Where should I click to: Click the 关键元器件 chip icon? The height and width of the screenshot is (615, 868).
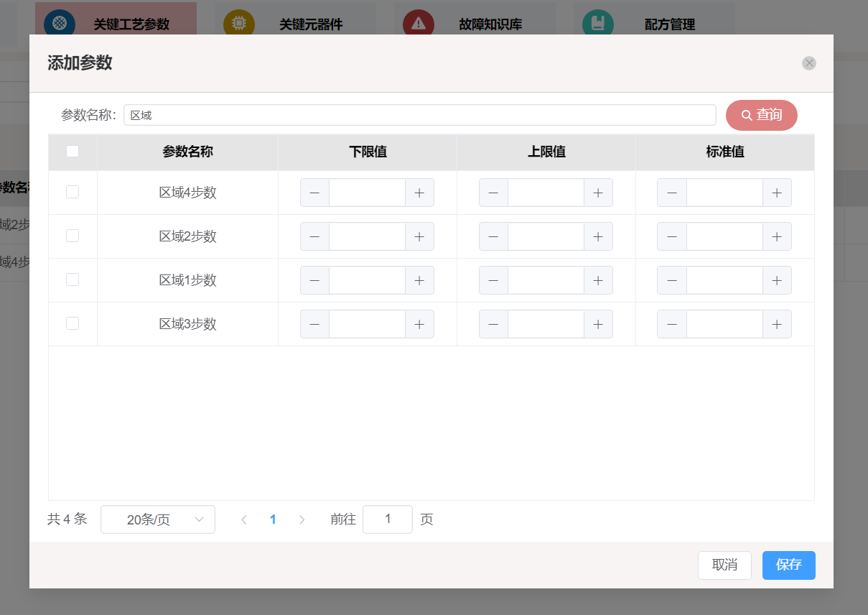[x=239, y=24]
